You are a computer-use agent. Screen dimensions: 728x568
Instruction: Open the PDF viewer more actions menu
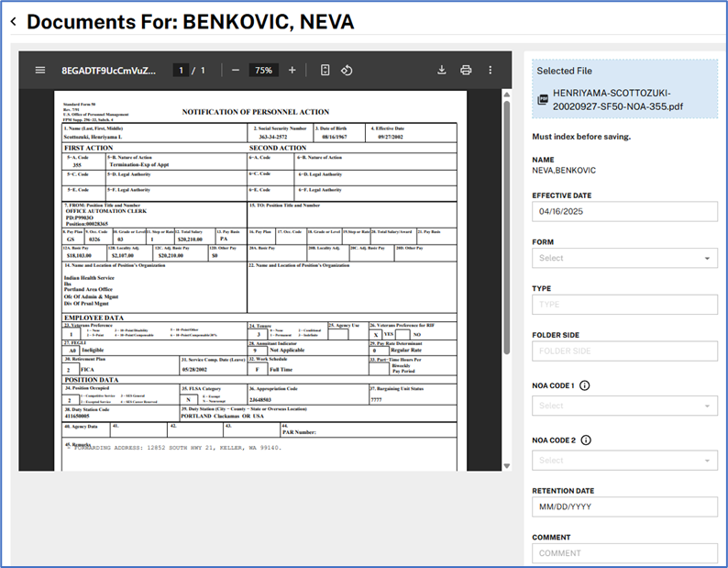(x=491, y=70)
